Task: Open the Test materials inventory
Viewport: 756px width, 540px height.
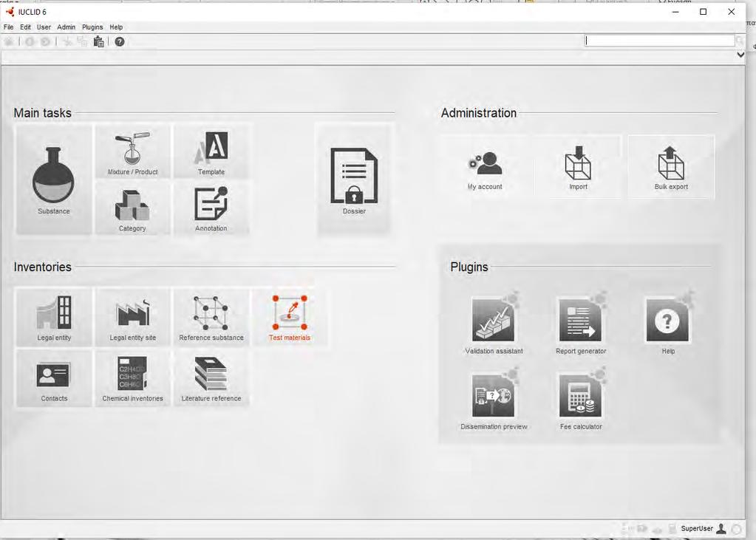Action: pyautogui.click(x=290, y=317)
